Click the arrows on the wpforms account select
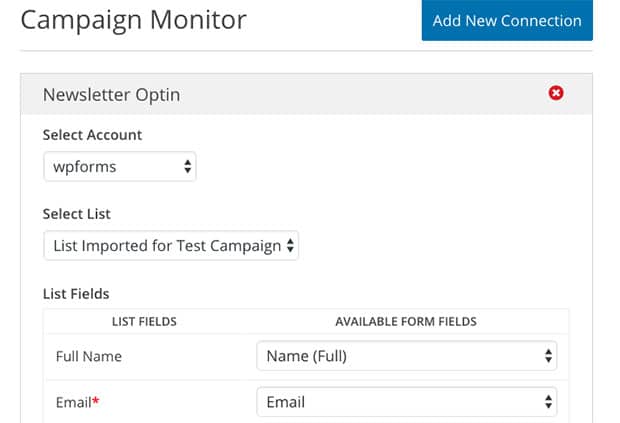This screenshot has width=620, height=423. [187, 166]
